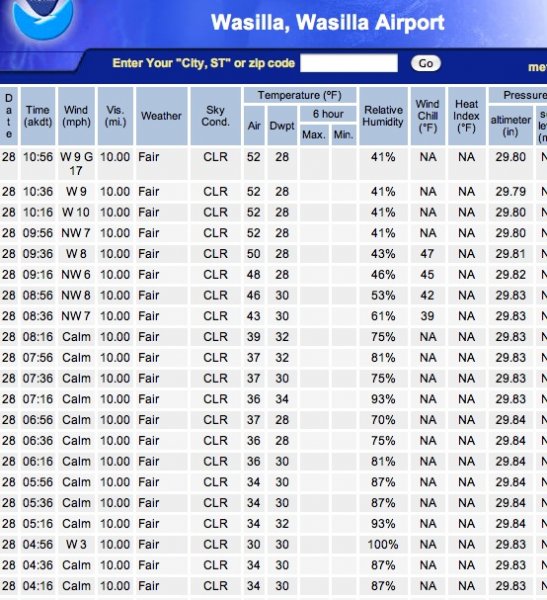Click the NOAA logo icon

click(43, 17)
